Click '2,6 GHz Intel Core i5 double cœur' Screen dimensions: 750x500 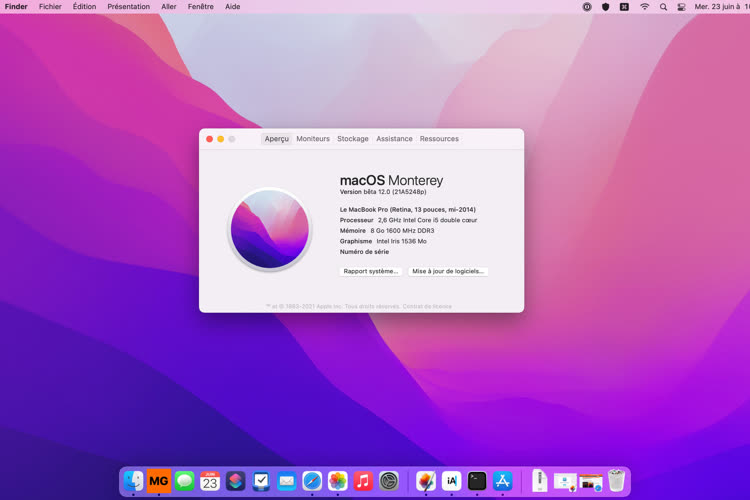pos(427,220)
